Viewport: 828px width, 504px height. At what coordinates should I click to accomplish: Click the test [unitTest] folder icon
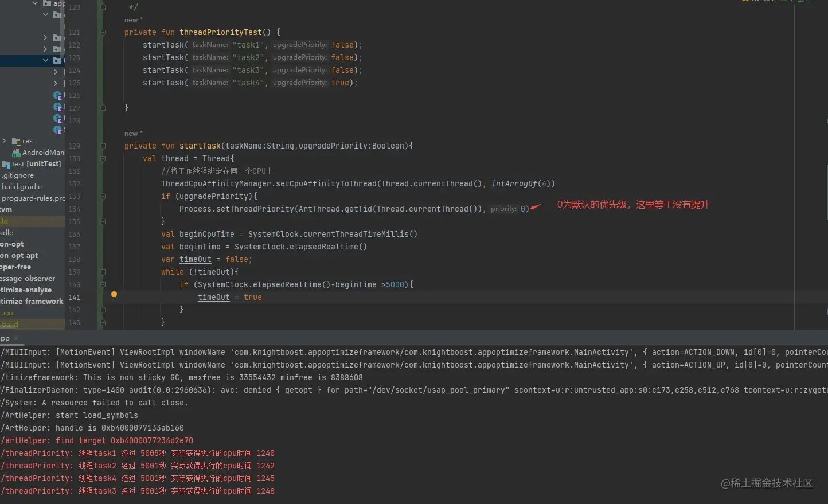[6, 164]
